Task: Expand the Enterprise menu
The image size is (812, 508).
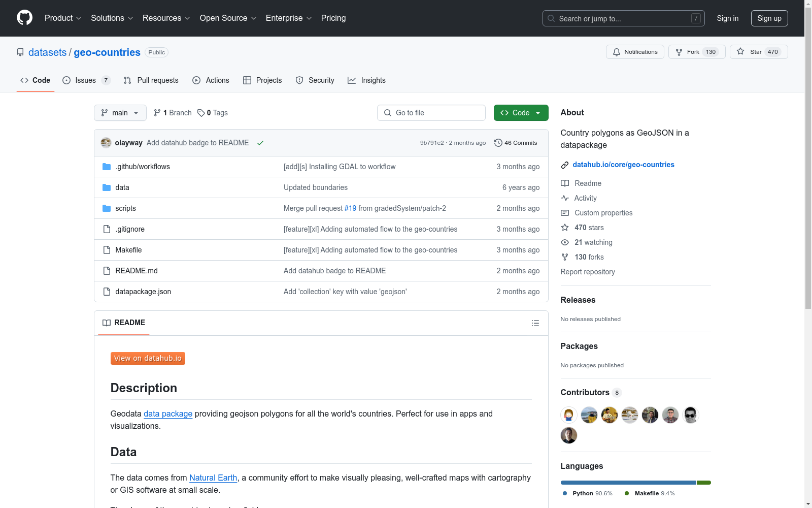Action: [289, 18]
